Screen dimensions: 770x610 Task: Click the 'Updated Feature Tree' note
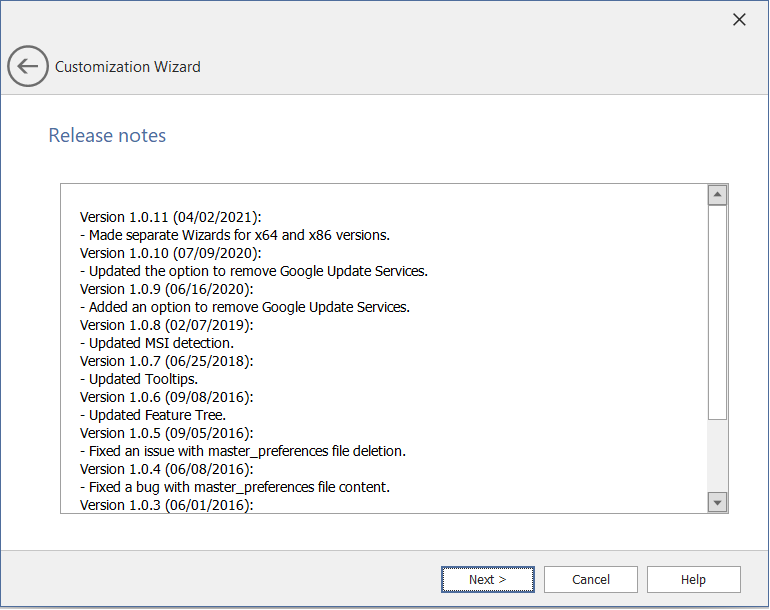coord(151,415)
